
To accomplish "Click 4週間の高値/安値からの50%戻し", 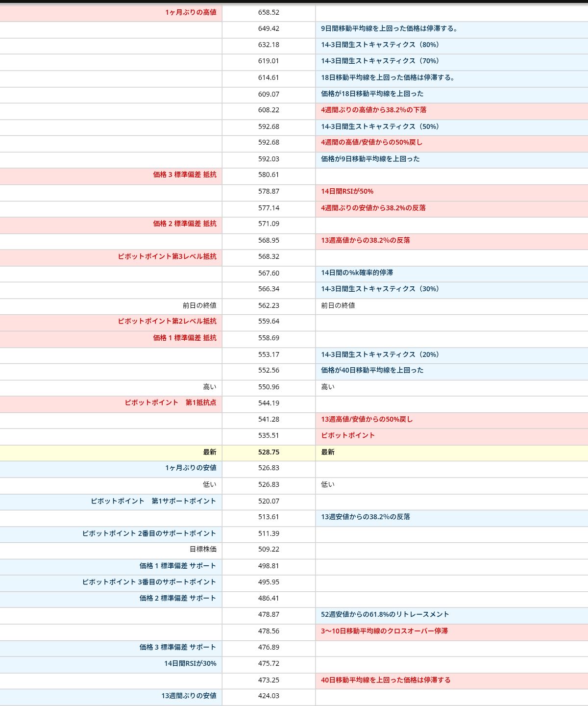I will click(x=372, y=142).
